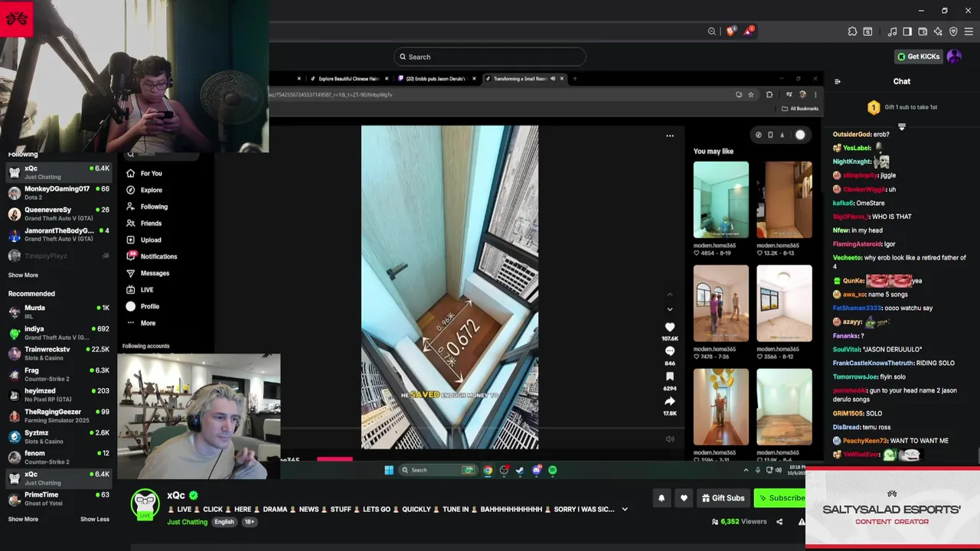
Task: Expand the Recommended list with Show More
Action: pyautogui.click(x=23, y=519)
